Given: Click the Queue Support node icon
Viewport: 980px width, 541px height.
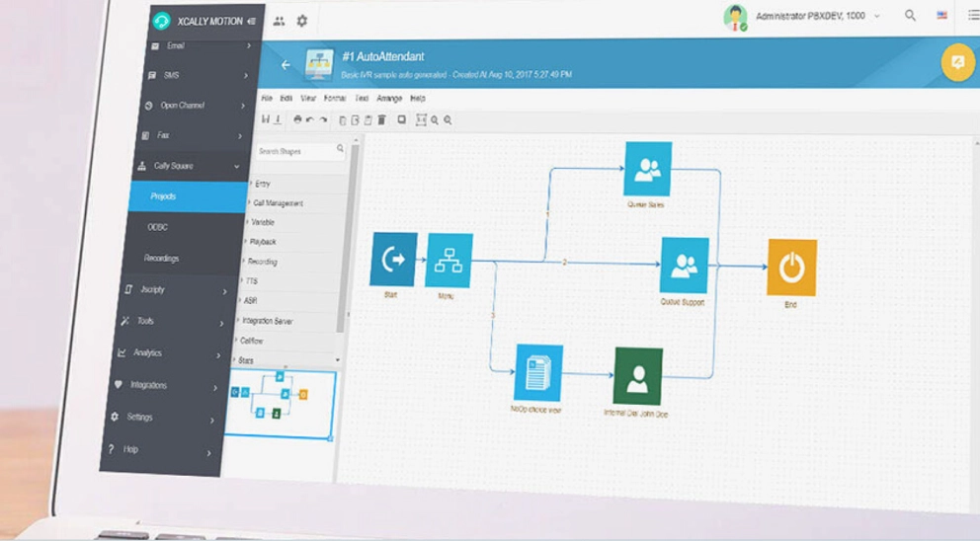Looking at the screenshot, I should [x=684, y=265].
